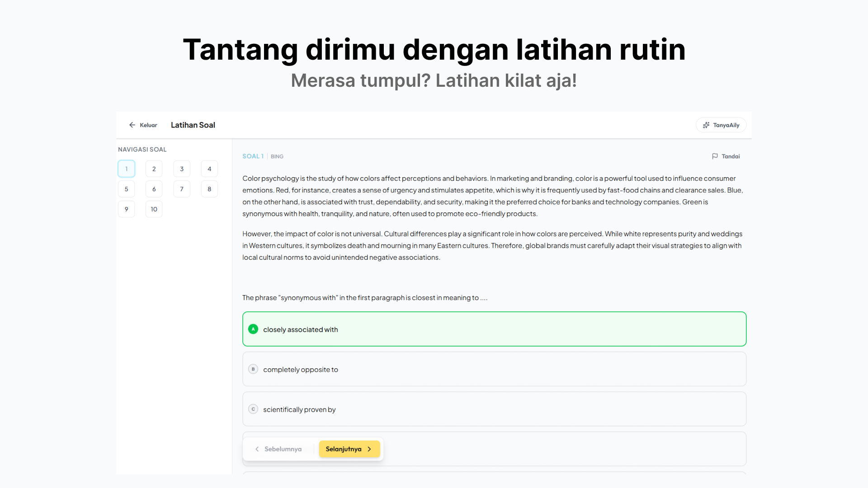
Task: Select the highlighted question 1 box
Action: (126, 169)
